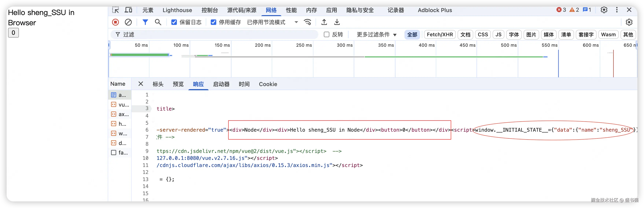This screenshot has height=208, width=644.
Task: Click the 0 counter button on page
Action: pos(14,33)
